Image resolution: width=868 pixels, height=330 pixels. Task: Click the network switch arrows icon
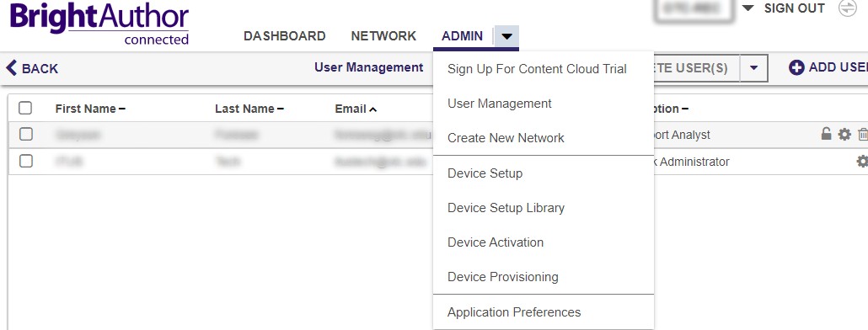[x=848, y=8]
